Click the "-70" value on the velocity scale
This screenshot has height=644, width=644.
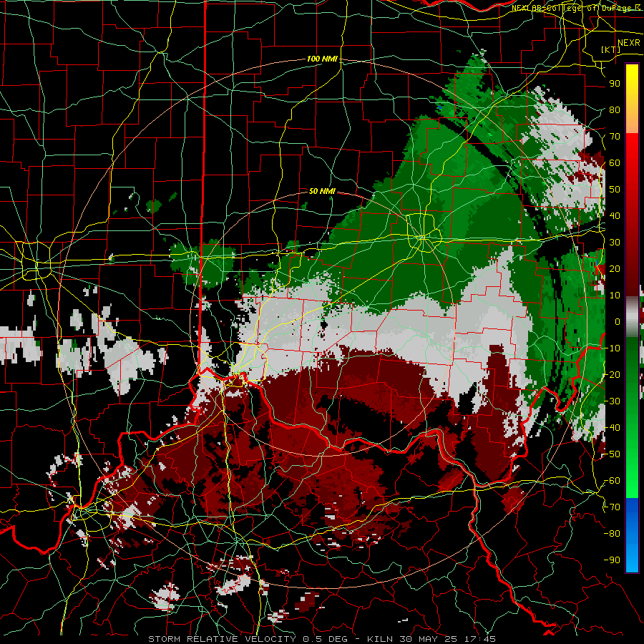pos(612,507)
